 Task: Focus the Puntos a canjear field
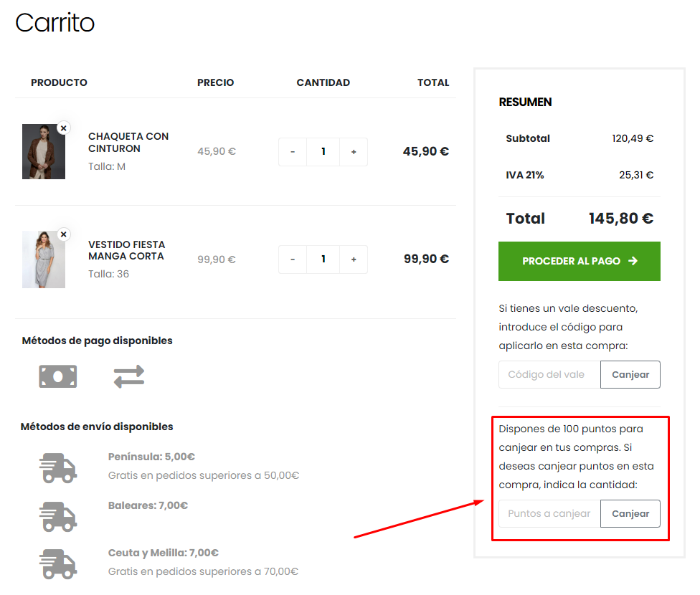[x=549, y=513]
